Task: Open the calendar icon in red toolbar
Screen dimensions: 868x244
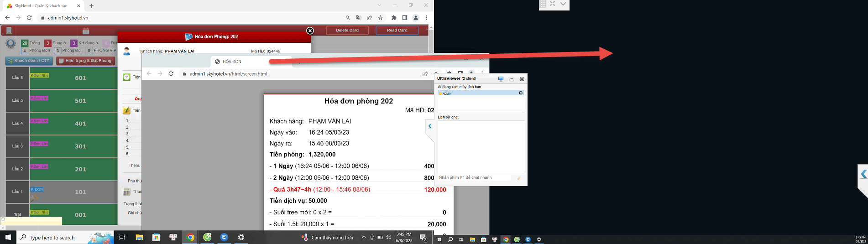Action: [86, 31]
